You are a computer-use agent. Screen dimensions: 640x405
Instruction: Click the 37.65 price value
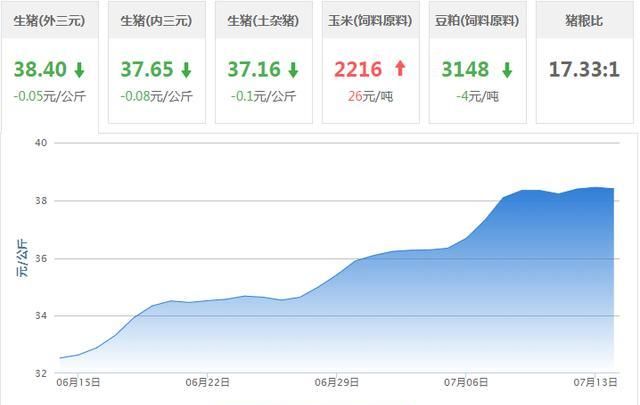coord(147,69)
